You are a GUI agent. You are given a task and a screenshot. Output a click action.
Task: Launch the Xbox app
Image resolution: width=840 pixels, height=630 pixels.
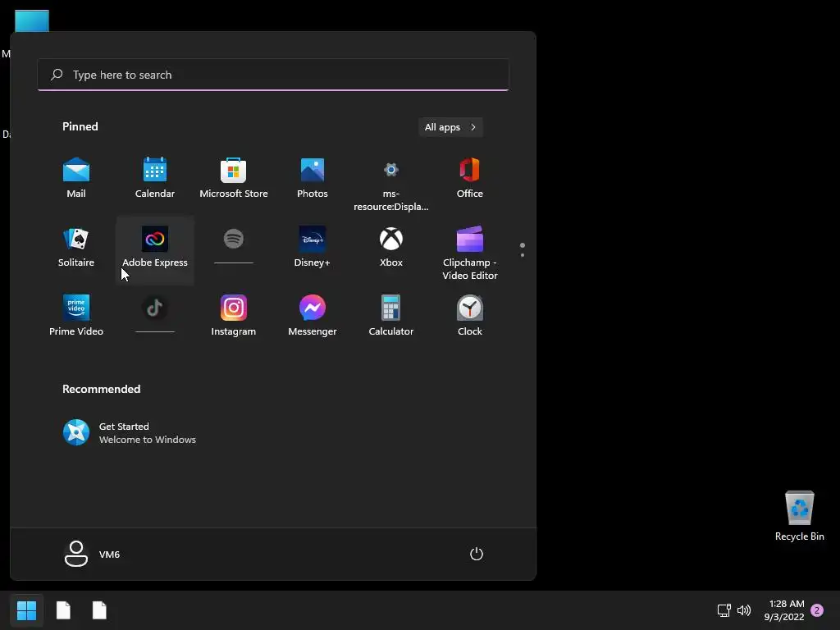[391, 248]
